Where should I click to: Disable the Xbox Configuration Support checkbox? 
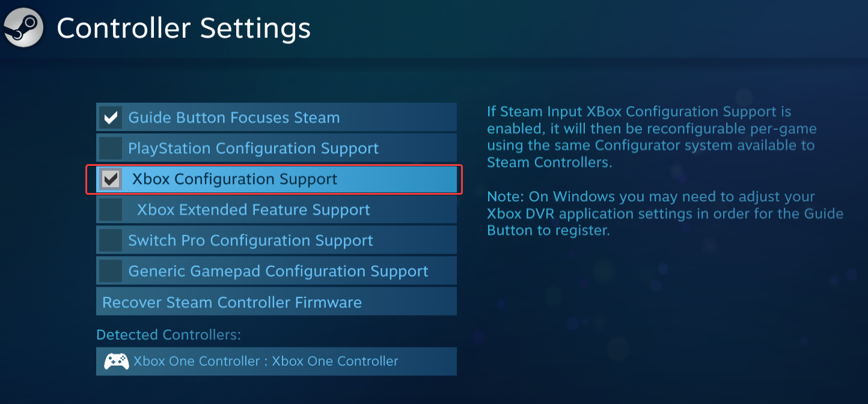111,179
